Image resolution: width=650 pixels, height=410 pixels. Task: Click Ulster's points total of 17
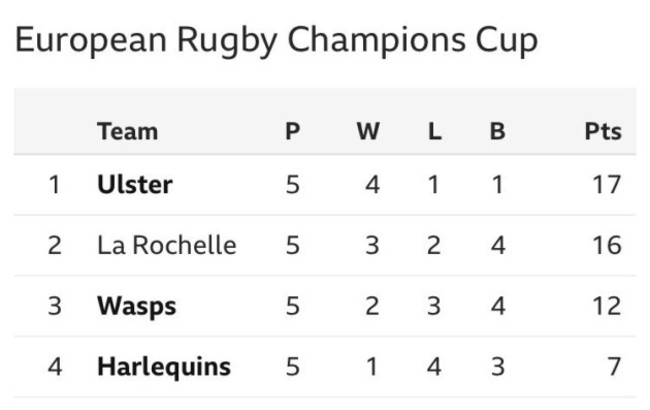tap(606, 185)
